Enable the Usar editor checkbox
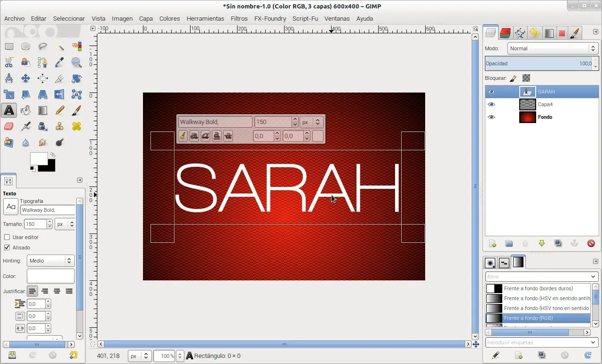This screenshot has height=364, width=602. point(7,237)
